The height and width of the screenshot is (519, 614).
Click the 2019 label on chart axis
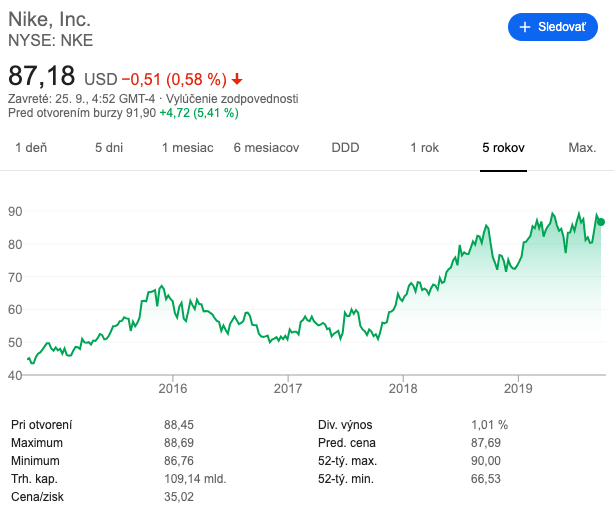tap(518, 389)
